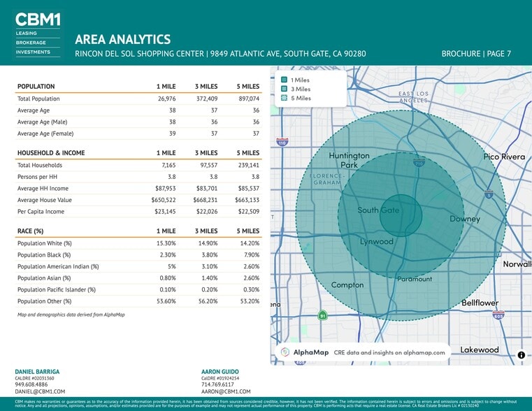This screenshot has height=411, width=532.
Task: Open the aaron@cbm1.com email link
Action: pyautogui.click(x=225, y=391)
